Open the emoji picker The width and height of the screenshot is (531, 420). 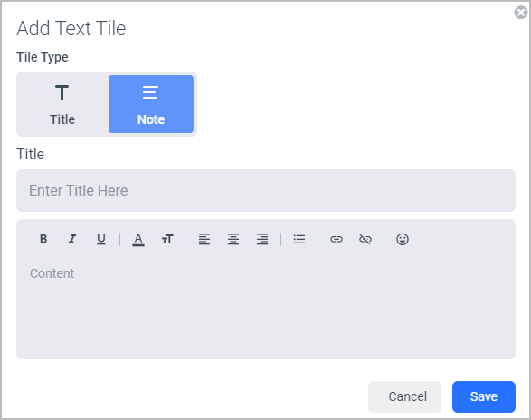[403, 239]
